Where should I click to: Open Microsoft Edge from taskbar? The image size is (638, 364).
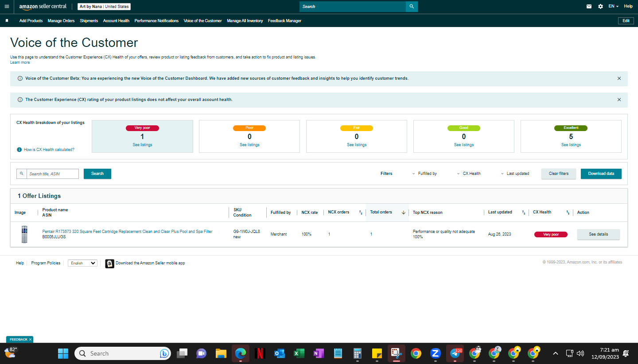point(241,353)
